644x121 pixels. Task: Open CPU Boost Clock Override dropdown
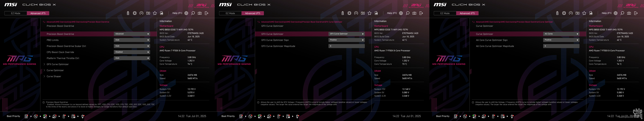pos(132,52)
